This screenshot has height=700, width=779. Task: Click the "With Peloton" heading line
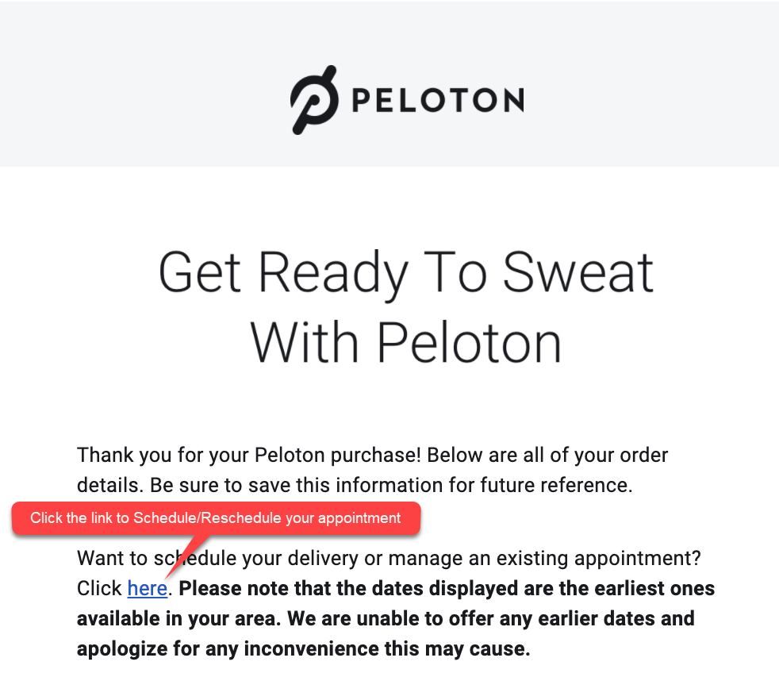(x=406, y=342)
